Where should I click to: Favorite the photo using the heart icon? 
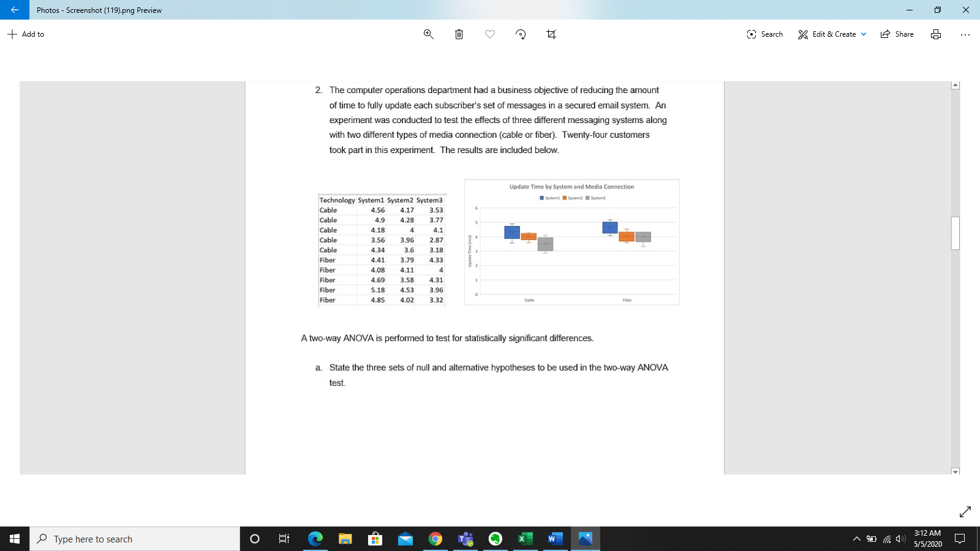489,34
